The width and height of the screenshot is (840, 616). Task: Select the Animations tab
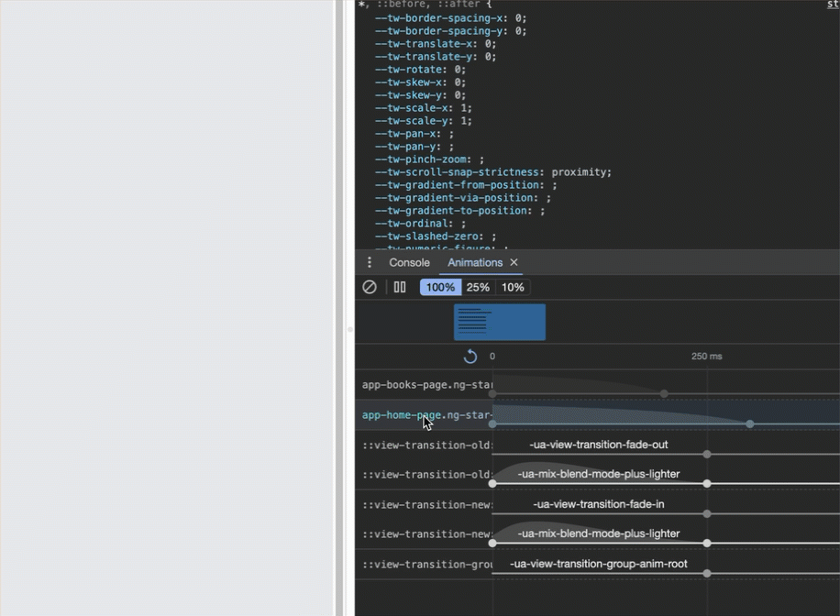coord(474,262)
